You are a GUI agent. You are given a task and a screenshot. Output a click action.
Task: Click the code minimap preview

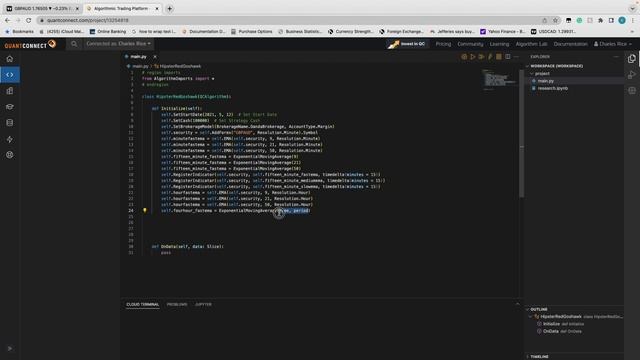click(499, 79)
